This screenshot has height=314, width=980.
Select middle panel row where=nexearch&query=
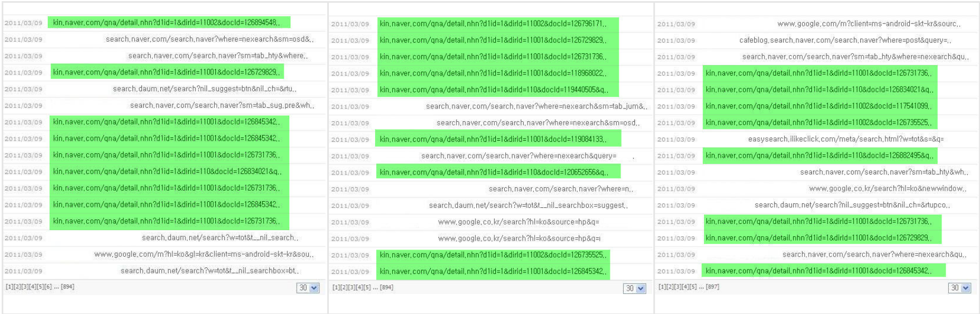click(x=519, y=156)
